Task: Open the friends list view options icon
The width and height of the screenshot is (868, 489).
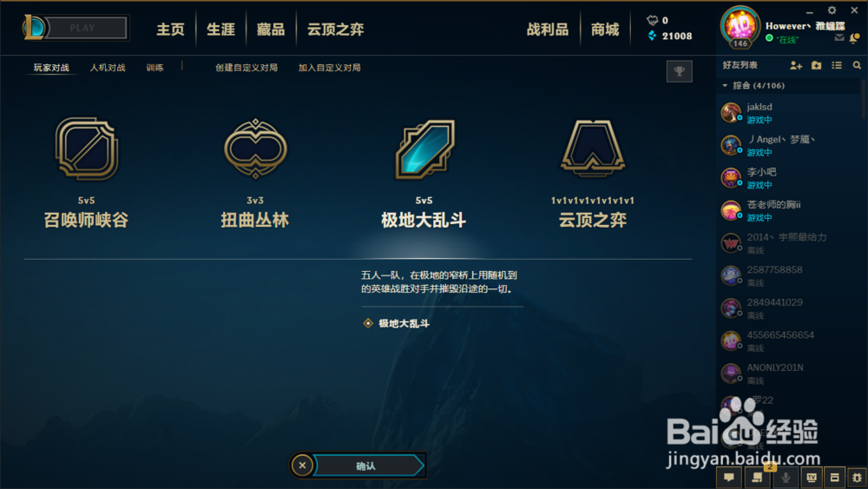Action: [x=837, y=65]
